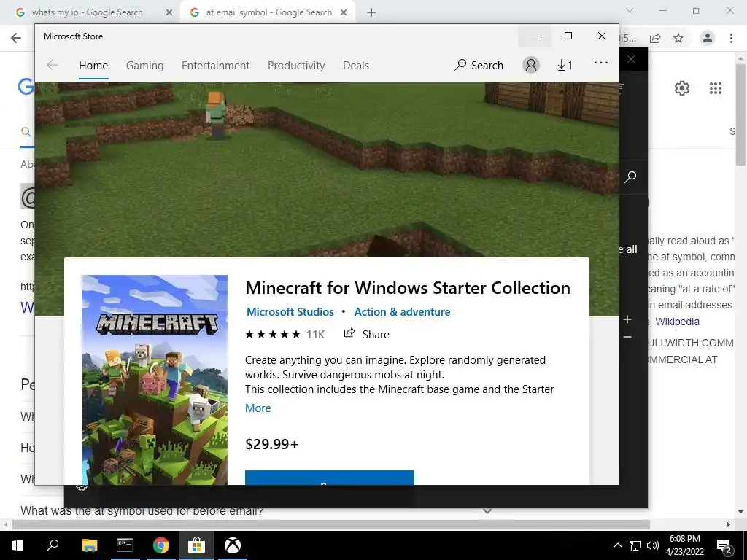Open Google apps grid in Chrome

[716, 88]
